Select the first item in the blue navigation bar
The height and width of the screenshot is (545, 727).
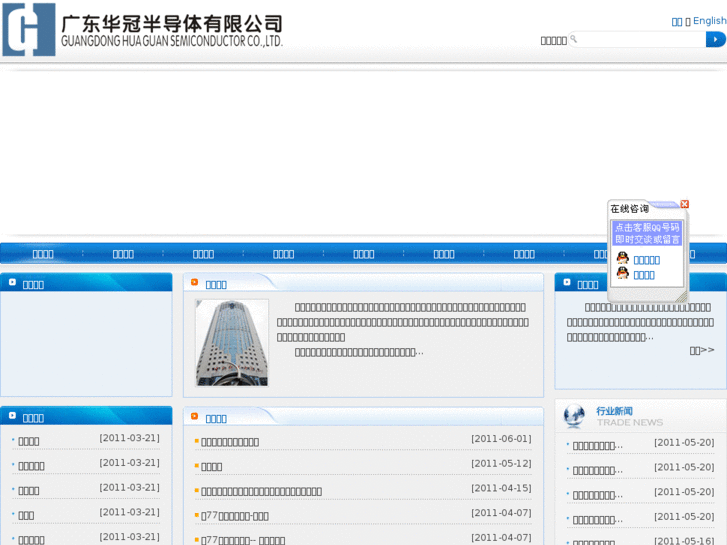coord(43,254)
